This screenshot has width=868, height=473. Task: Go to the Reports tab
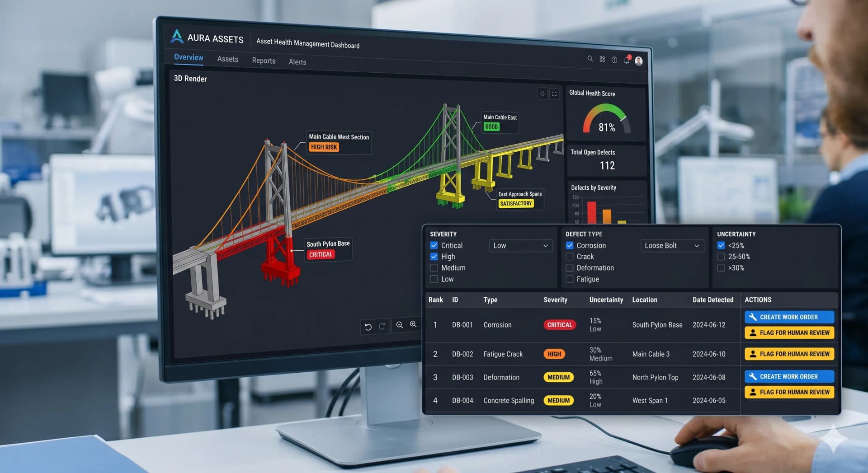pos(264,61)
